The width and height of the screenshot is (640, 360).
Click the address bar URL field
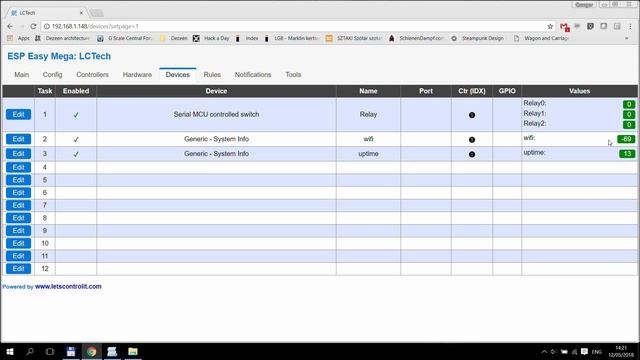(298, 26)
